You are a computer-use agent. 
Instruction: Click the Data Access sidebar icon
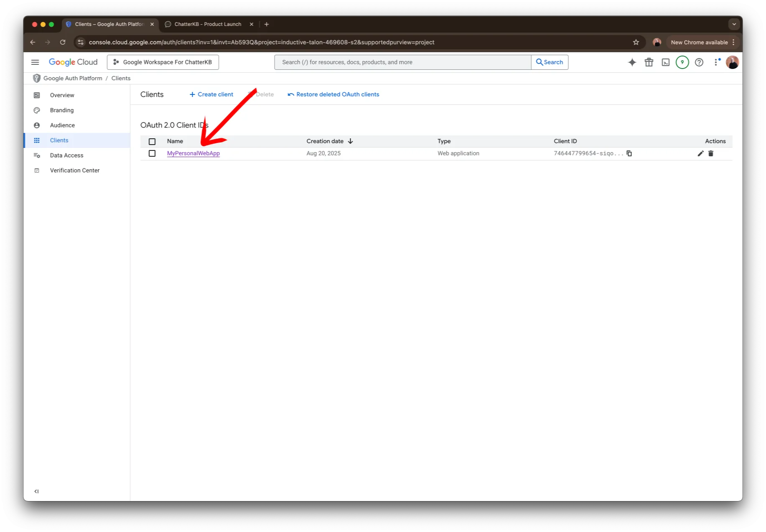pyautogui.click(x=37, y=155)
